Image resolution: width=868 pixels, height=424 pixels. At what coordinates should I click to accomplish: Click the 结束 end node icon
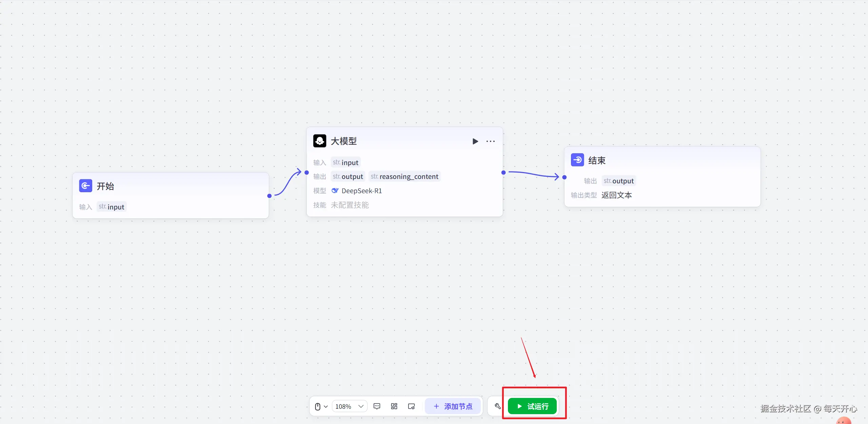point(577,160)
